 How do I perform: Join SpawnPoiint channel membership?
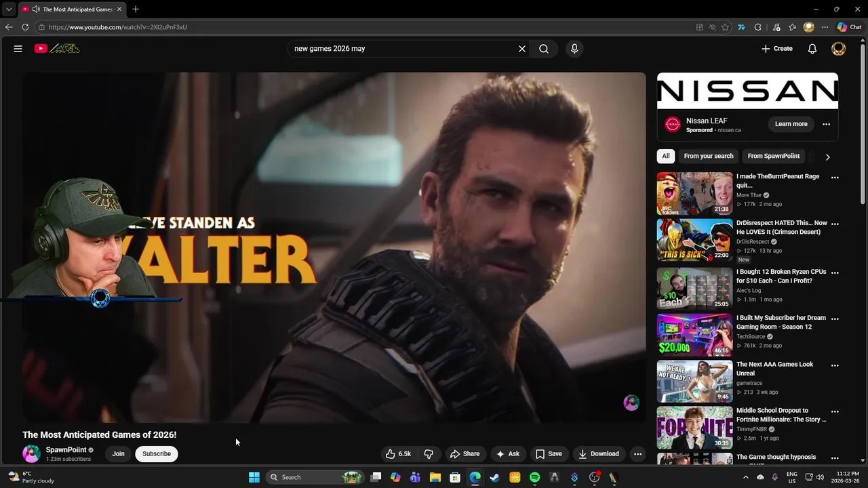(118, 454)
